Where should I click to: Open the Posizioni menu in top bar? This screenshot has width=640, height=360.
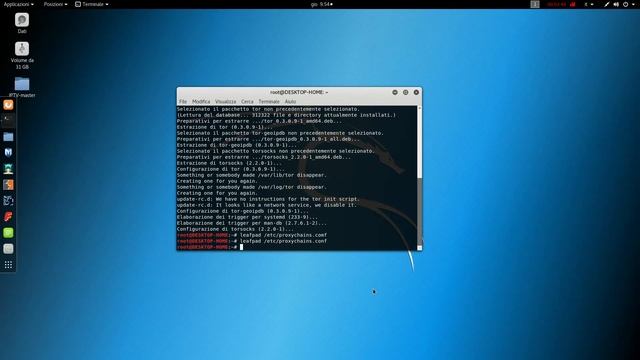coord(56,4)
